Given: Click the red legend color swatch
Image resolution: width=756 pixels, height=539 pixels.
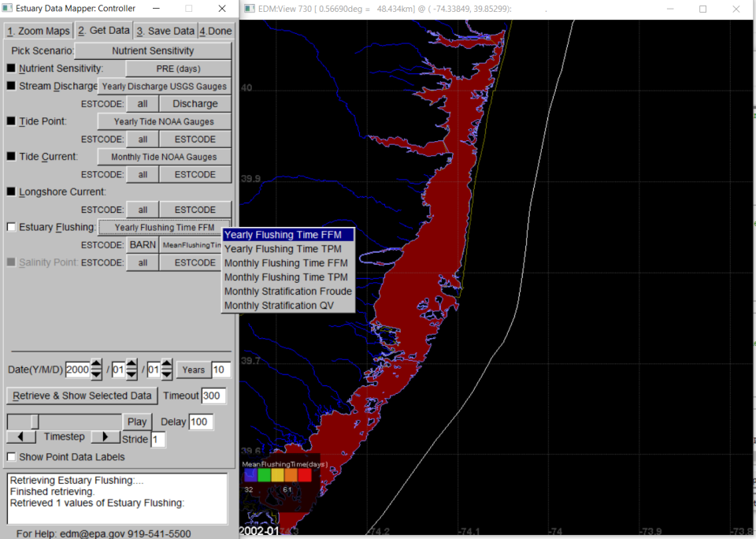Looking at the screenshot, I should pyautogui.click(x=305, y=475).
